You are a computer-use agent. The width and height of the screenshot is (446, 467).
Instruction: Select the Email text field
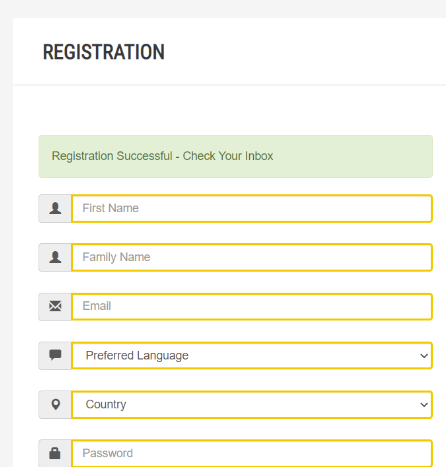coord(252,306)
